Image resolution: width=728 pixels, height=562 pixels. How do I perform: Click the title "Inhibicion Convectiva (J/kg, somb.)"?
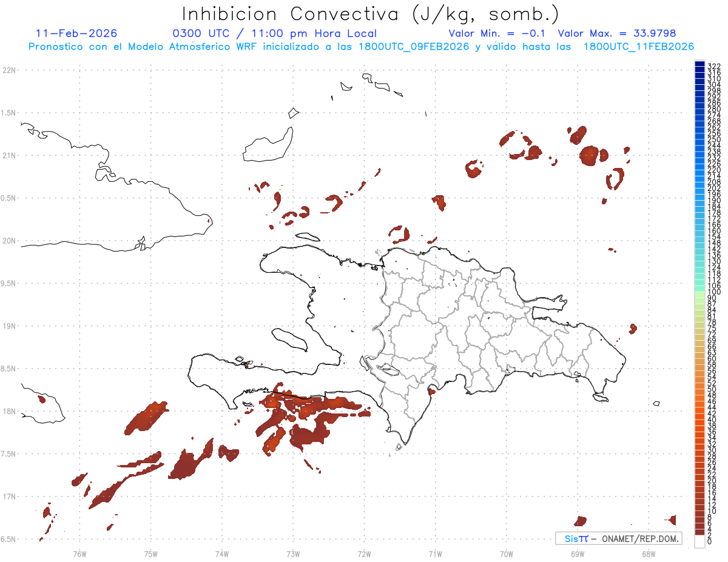click(371, 14)
